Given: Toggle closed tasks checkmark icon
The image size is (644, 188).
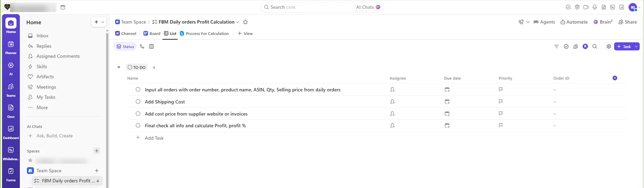Looking at the screenshot, I should (x=566, y=47).
